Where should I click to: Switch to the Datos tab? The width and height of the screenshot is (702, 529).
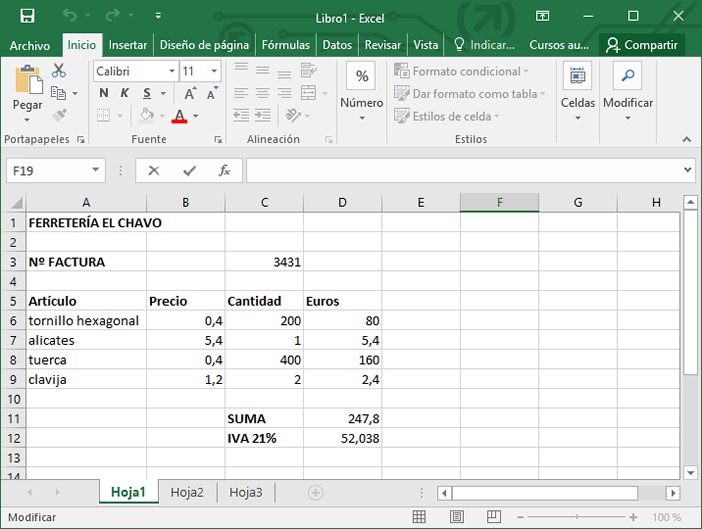337,45
